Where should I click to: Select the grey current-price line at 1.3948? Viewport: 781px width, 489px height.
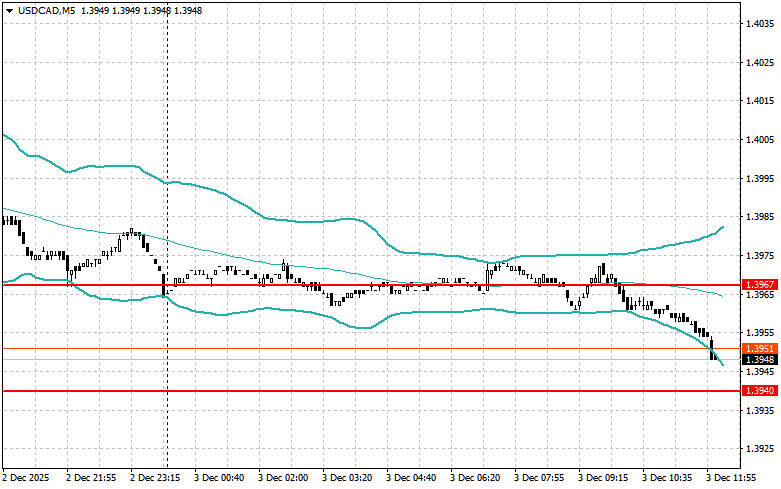click(372, 360)
